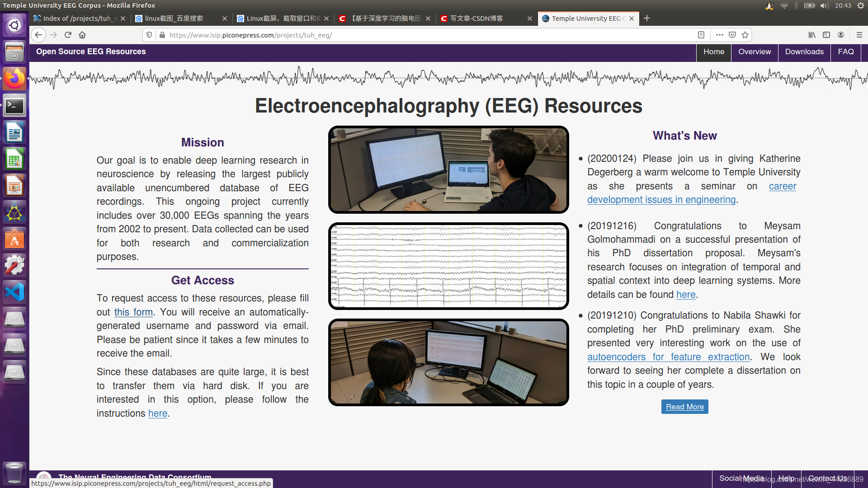Open the Contact Us footer item
The height and width of the screenshot is (488, 868).
(827, 479)
